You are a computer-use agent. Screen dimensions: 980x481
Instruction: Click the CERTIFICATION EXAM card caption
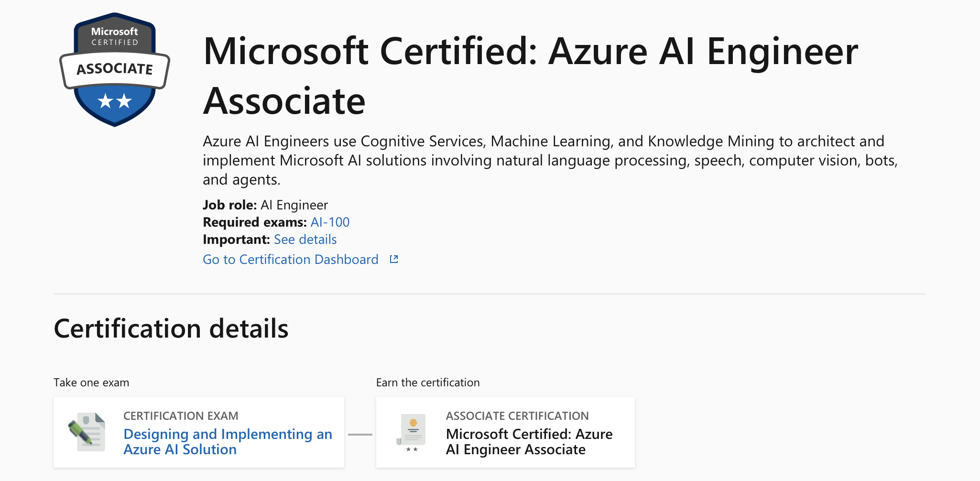pos(181,416)
